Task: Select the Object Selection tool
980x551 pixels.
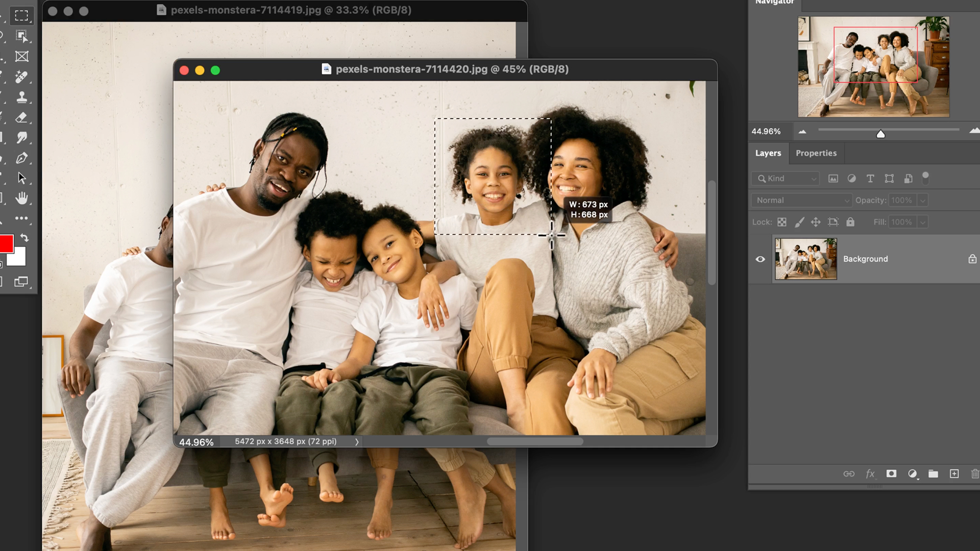Action: [21, 36]
